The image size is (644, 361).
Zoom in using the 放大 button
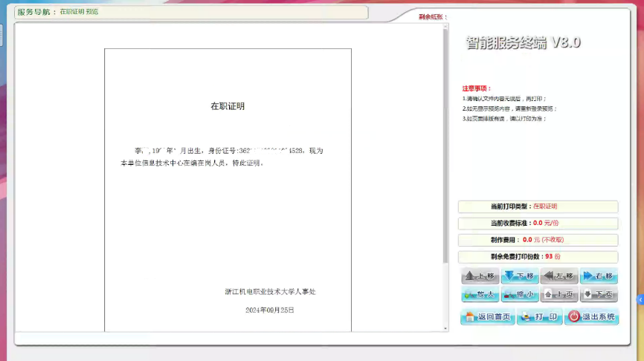pos(480,295)
